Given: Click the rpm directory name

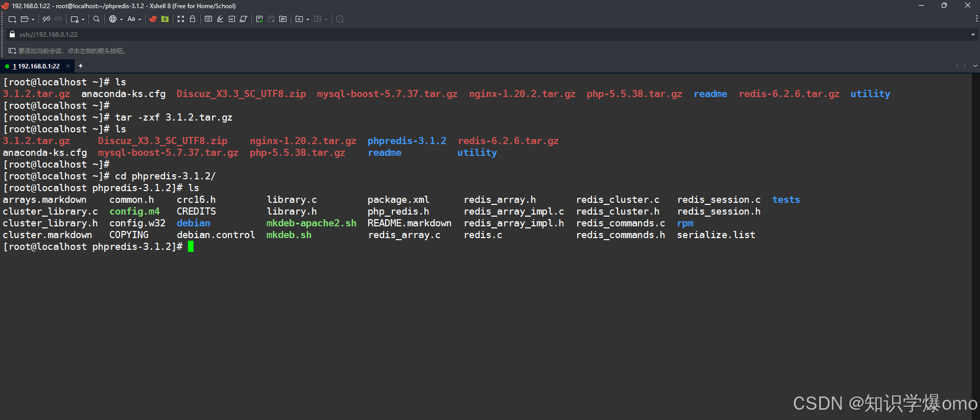Looking at the screenshot, I should 685,223.
